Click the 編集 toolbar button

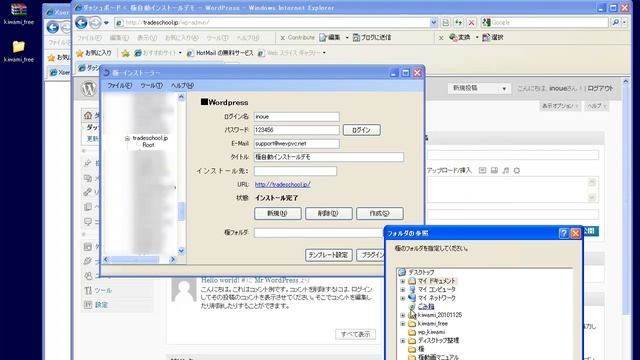coord(330,38)
